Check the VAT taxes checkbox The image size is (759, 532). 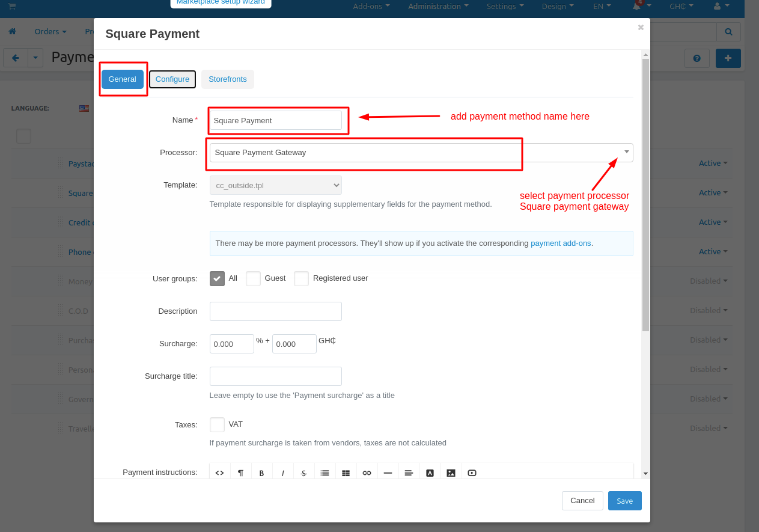click(217, 424)
